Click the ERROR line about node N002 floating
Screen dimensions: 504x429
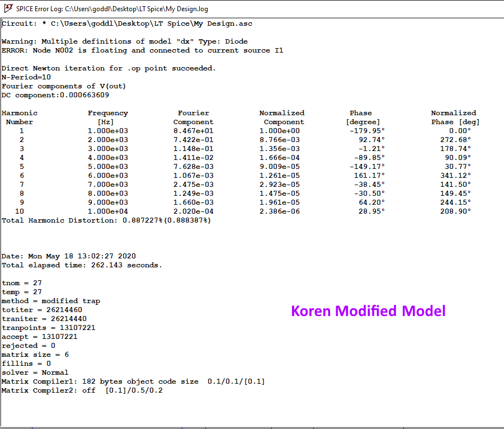click(143, 50)
